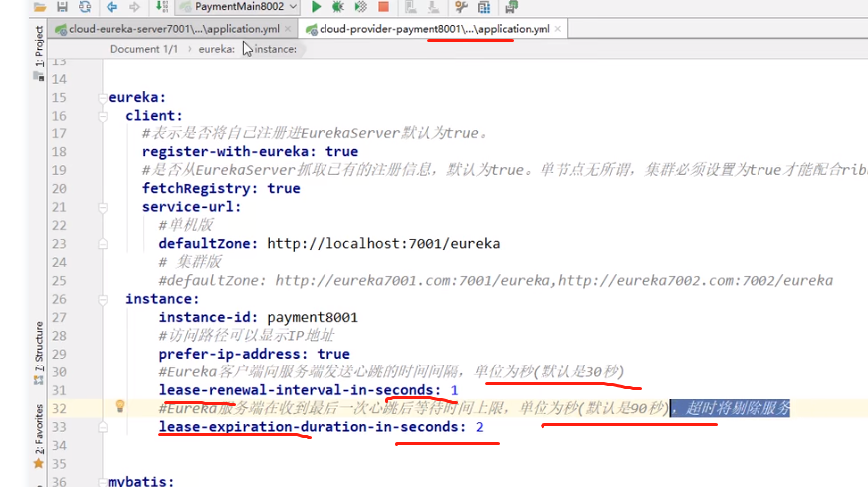
Task: Click line number 19 in the gutter
Action: (59, 170)
